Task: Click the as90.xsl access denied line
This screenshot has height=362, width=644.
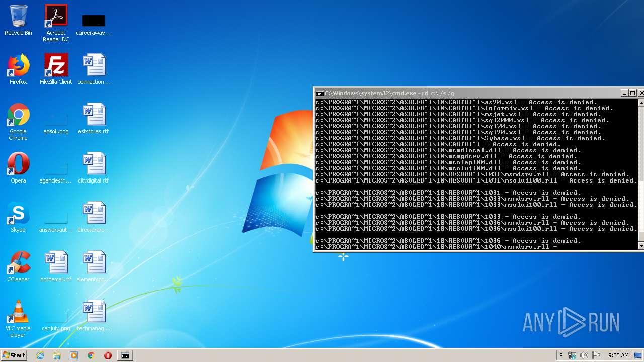Action: 456,102
